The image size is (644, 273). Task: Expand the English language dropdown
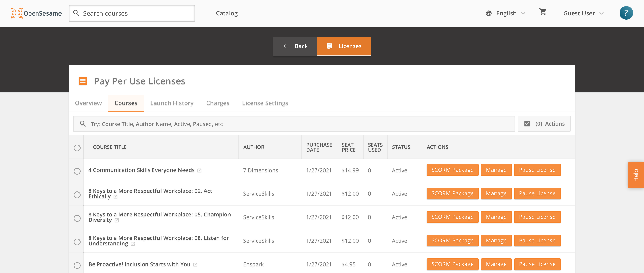523,14
